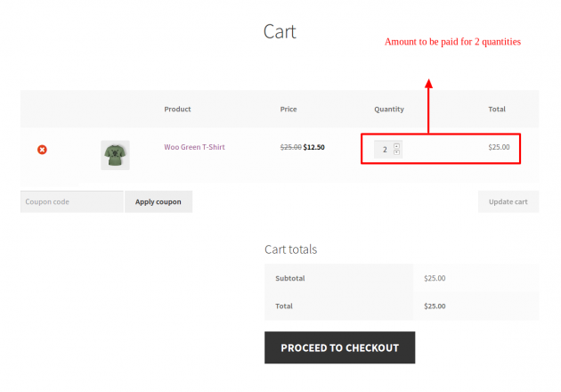Increase quantity with the up stepper arrow

click(x=396, y=146)
